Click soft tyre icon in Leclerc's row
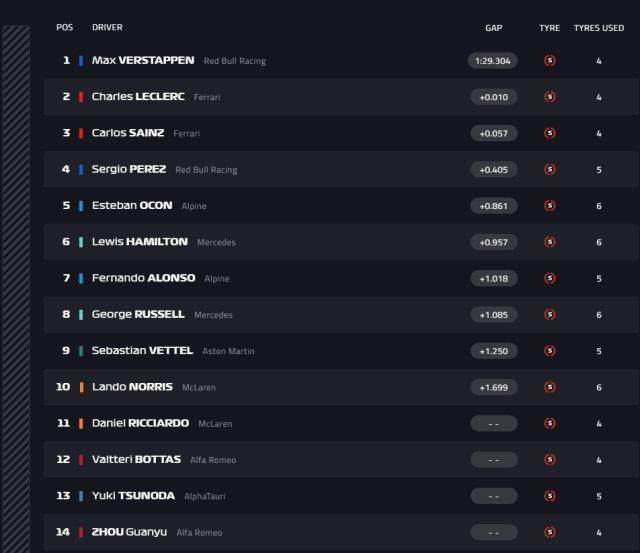 point(549,97)
